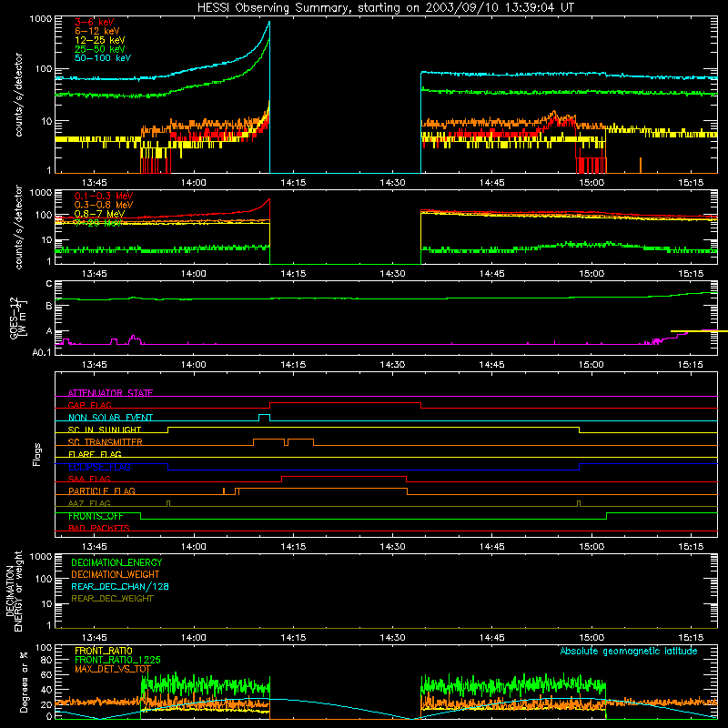This screenshot has width=728, height=728.
Task: Click the 0.8-7 MeV legend label
Action: pos(99,214)
